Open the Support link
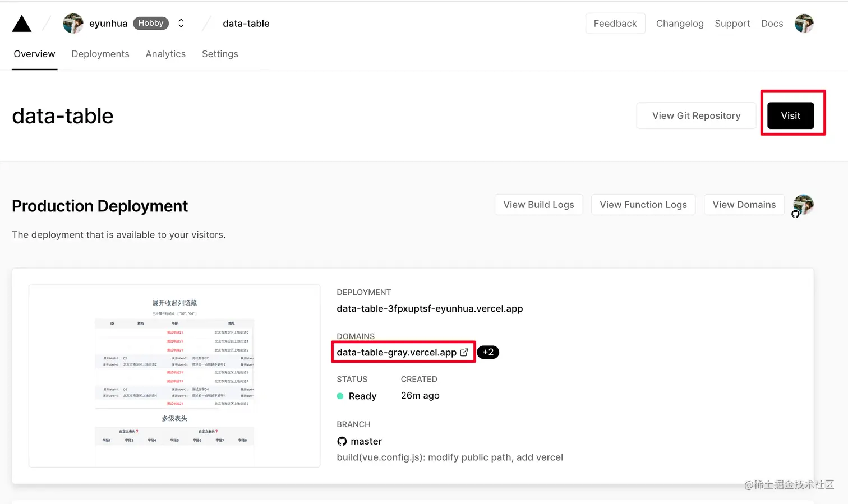 click(732, 24)
